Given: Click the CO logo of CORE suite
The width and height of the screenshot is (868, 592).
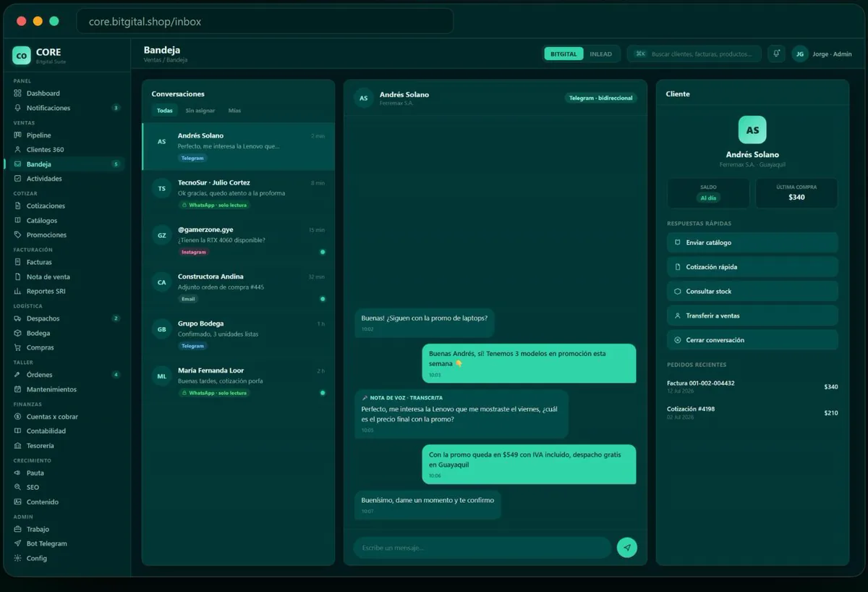Looking at the screenshot, I should (22, 55).
